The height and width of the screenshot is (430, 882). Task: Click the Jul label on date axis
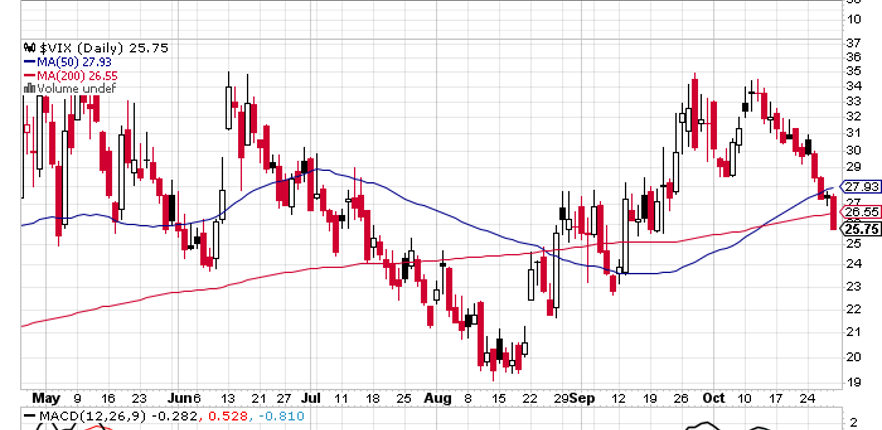tap(310, 398)
